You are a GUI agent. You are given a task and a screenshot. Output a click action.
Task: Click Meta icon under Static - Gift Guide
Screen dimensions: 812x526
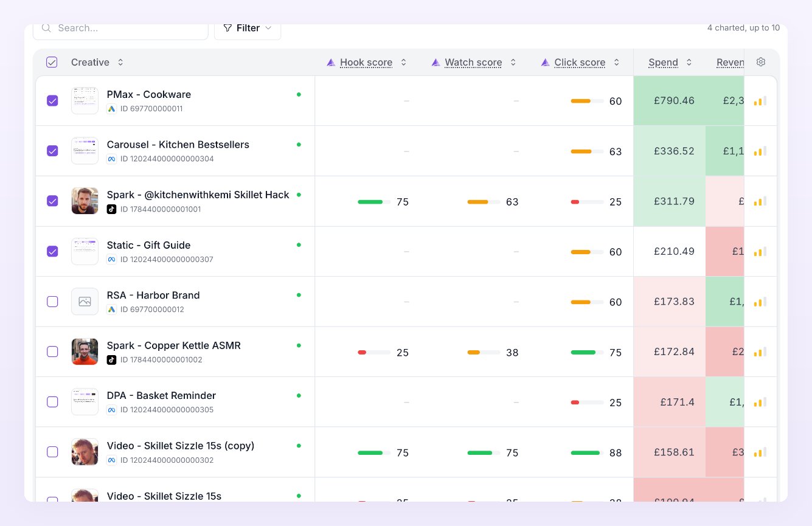click(111, 260)
